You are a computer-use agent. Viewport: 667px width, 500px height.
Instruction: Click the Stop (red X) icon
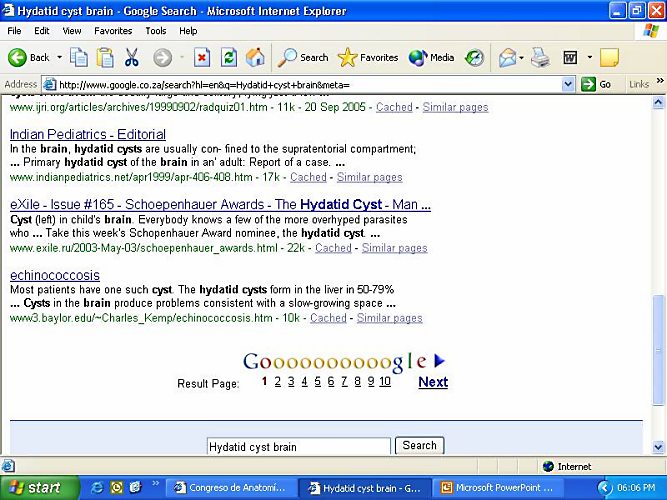coord(202,57)
